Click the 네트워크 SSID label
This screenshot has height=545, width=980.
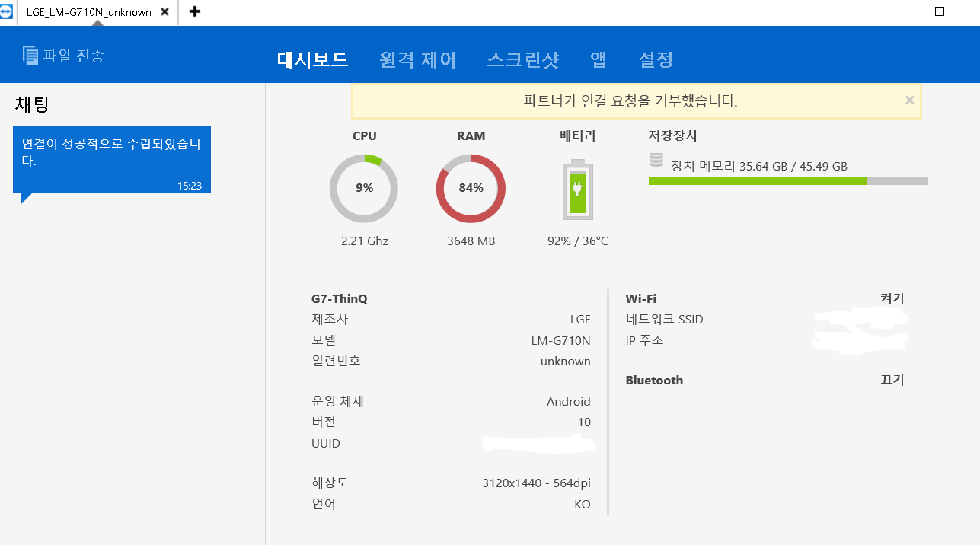tap(665, 320)
